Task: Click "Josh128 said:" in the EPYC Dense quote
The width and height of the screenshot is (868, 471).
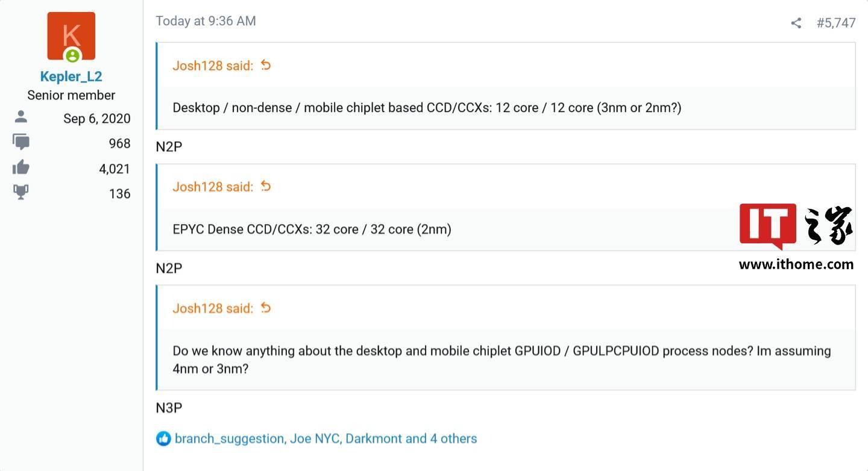Action: 213,187
